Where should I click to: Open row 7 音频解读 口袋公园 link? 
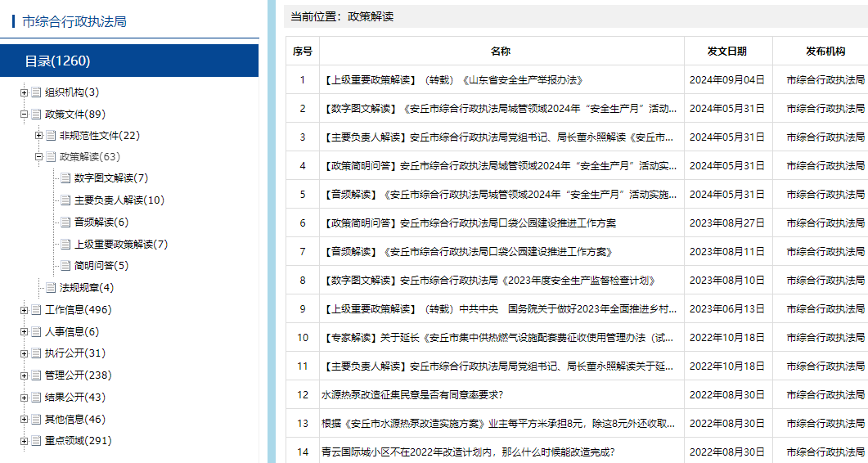[x=467, y=252]
